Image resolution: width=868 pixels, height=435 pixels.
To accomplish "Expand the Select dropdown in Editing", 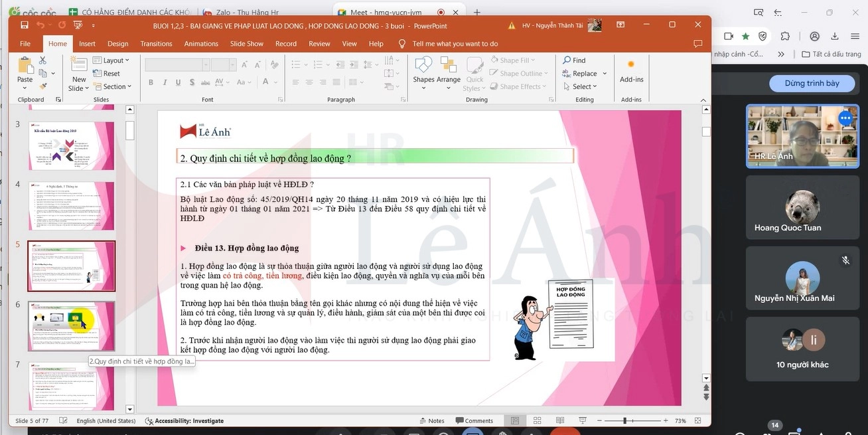I will click(x=580, y=86).
